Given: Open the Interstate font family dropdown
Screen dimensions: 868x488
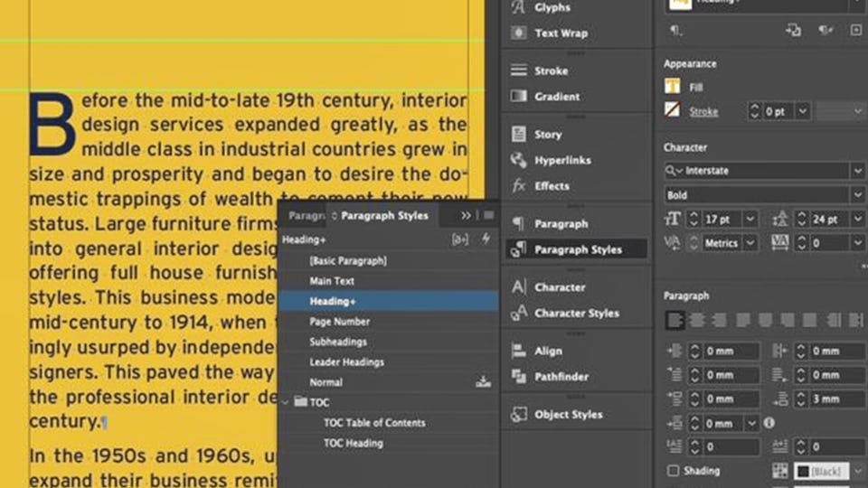Looking at the screenshot, I should 857,171.
